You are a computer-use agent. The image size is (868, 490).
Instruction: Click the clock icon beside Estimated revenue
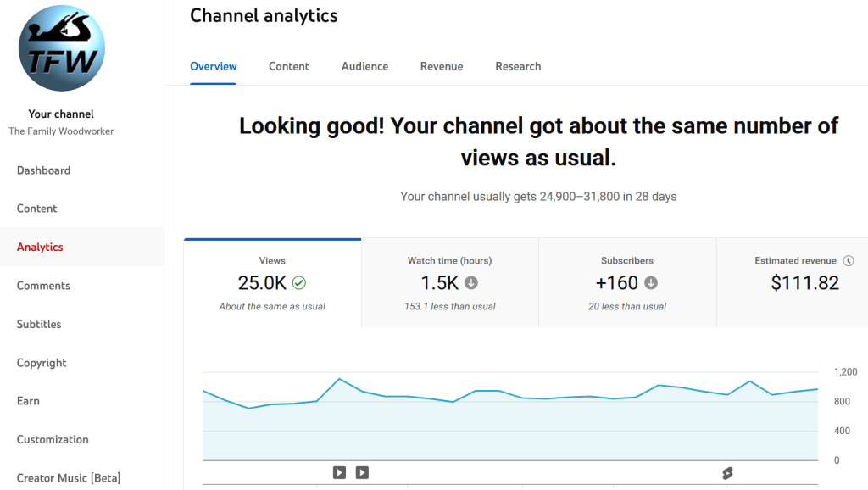(849, 261)
